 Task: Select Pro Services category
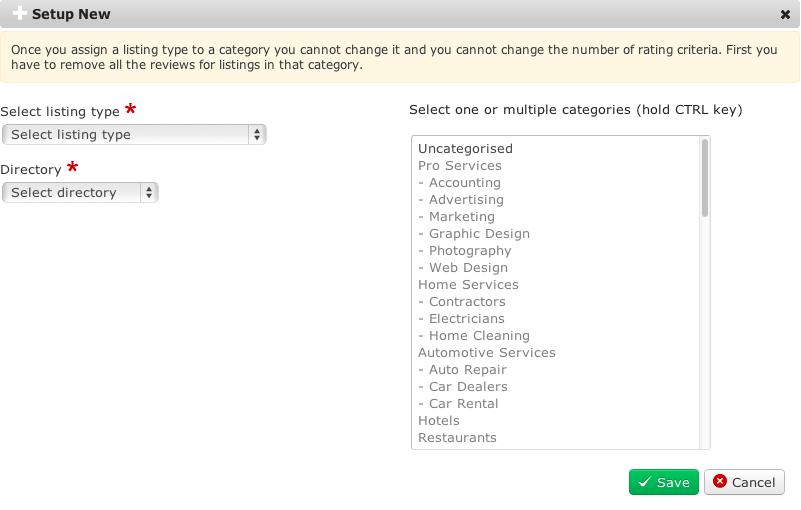(460, 166)
